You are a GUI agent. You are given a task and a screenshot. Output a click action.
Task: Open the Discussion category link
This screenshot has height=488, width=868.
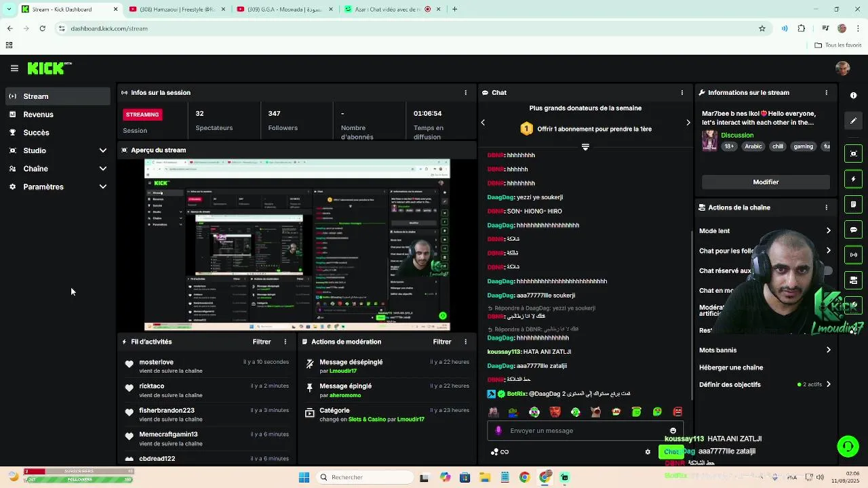click(737, 136)
